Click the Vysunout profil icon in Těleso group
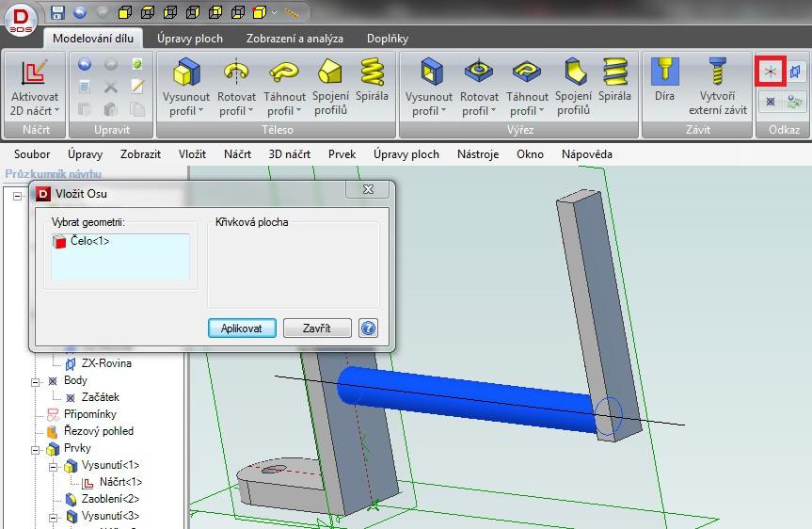 tap(186, 72)
